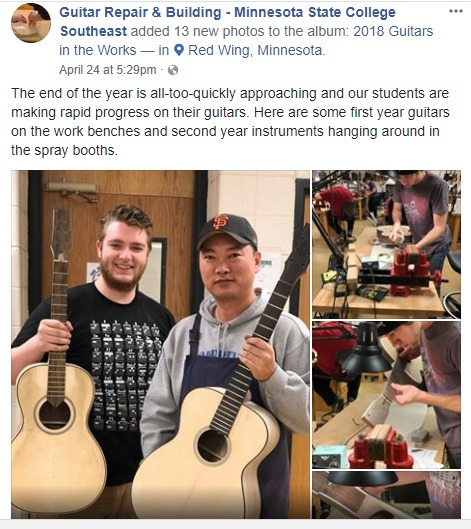Screen dimensions: 471x529
Task: Open large photo of two men holding guitars
Action: coord(160,344)
